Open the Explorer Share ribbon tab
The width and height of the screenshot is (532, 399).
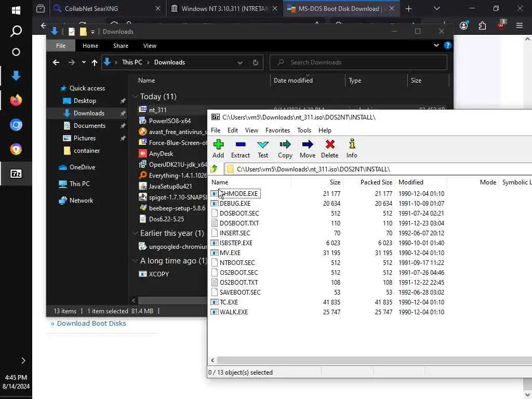click(x=121, y=46)
